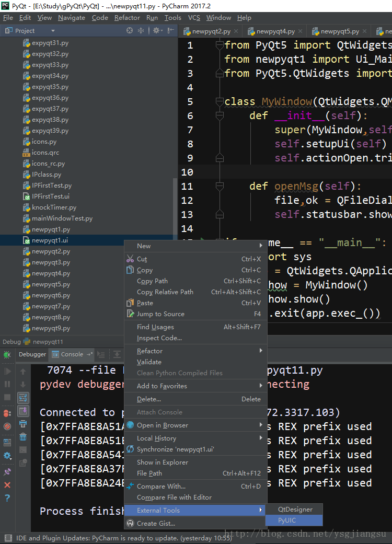Click the console Print icon
This screenshot has width=392, height=544.
click(23, 424)
